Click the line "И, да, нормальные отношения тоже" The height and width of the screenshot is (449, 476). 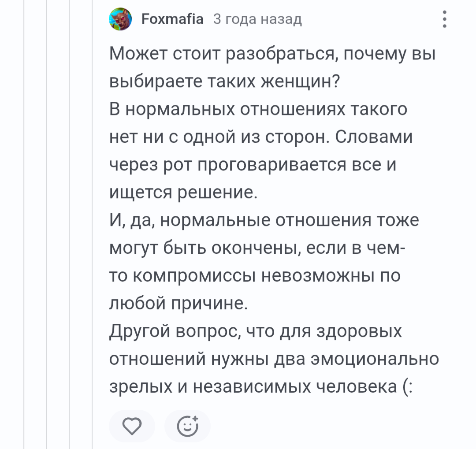264,220
